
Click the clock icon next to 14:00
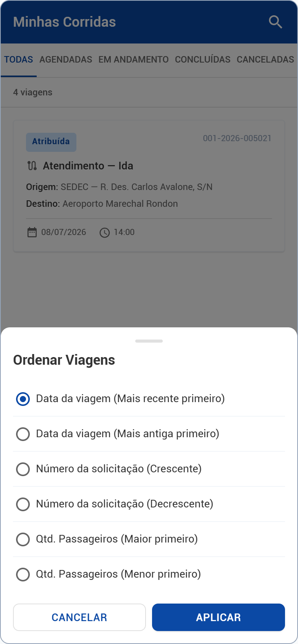[105, 233]
